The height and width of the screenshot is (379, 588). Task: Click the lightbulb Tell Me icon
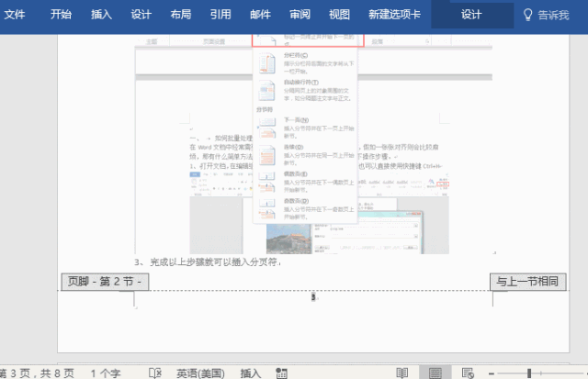pyautogui.click(x=527, y=15)
